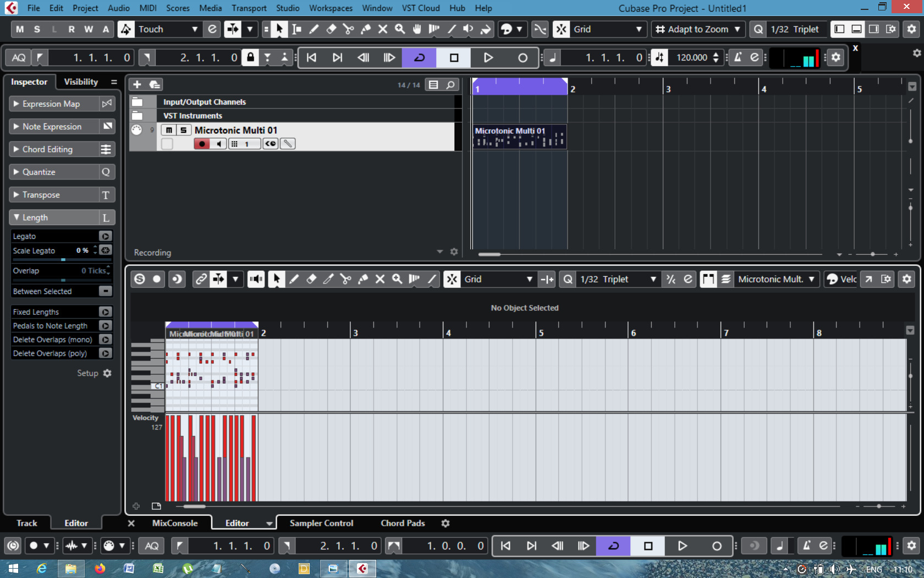Select the Zoom magnifier tool in main toolbar
This screenshot has width=924, height=578.
[x=400, y=29]
